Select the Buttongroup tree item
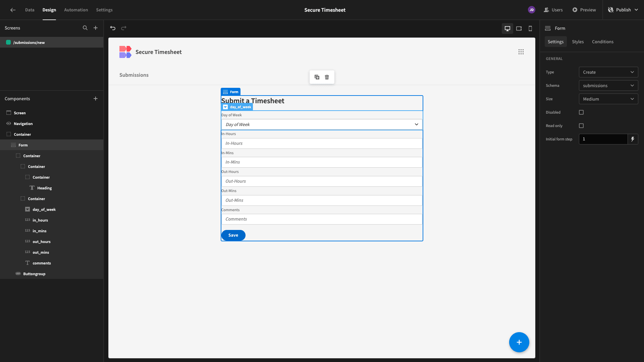 52,274
